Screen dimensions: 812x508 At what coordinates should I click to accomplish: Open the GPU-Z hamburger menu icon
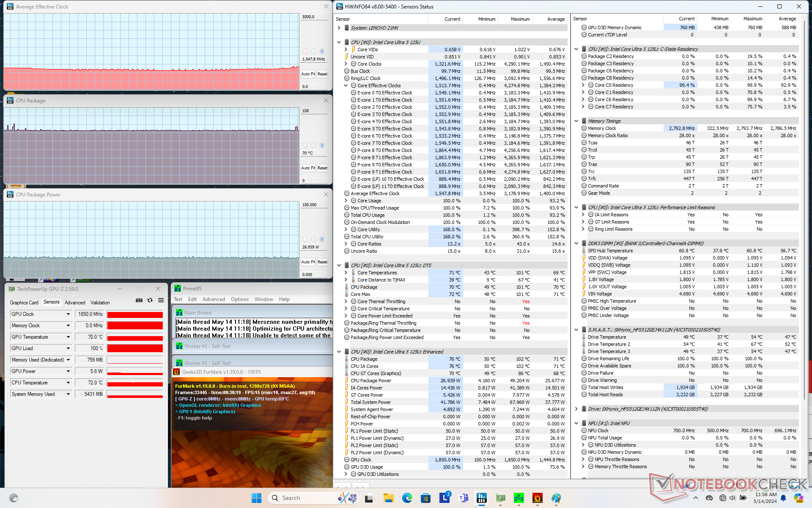(x=161, y=300)
